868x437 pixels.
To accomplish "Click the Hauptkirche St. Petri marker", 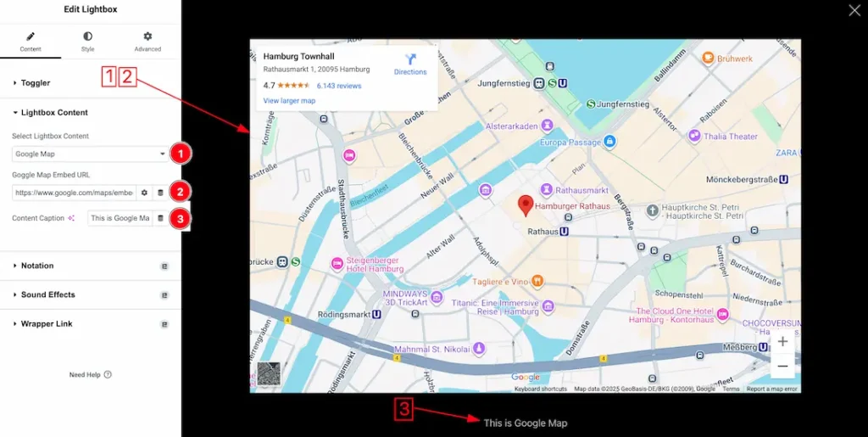I will (x=653, y=210).
